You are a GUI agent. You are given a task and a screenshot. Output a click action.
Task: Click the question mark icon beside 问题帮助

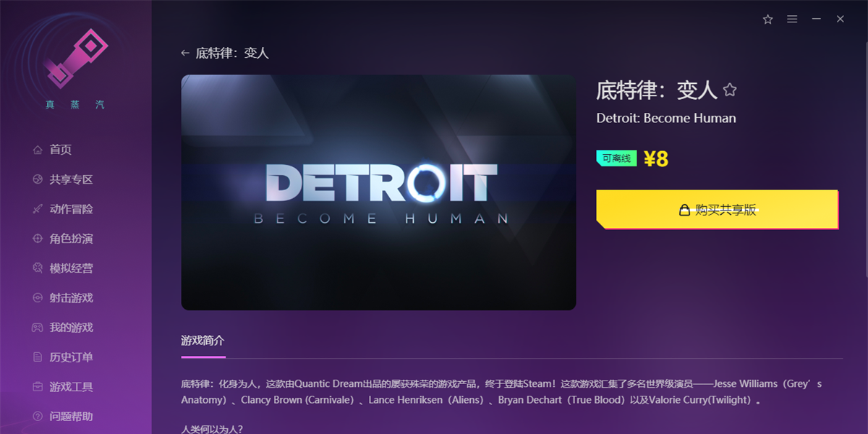38,417
